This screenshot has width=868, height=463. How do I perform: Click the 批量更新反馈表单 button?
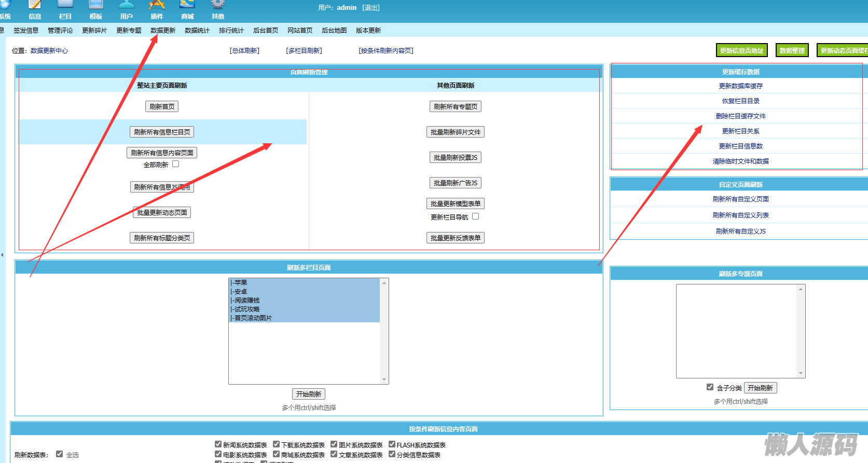(x=456, y=238)
